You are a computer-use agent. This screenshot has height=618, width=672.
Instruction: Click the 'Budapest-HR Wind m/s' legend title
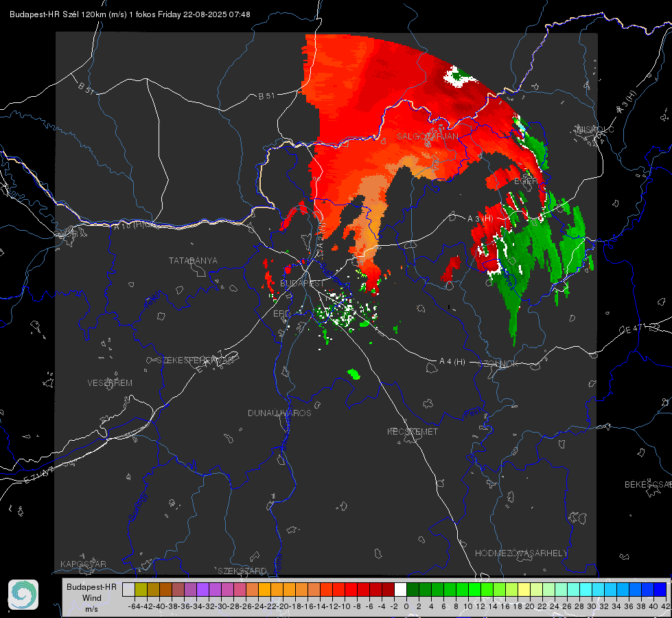point(92,598)
